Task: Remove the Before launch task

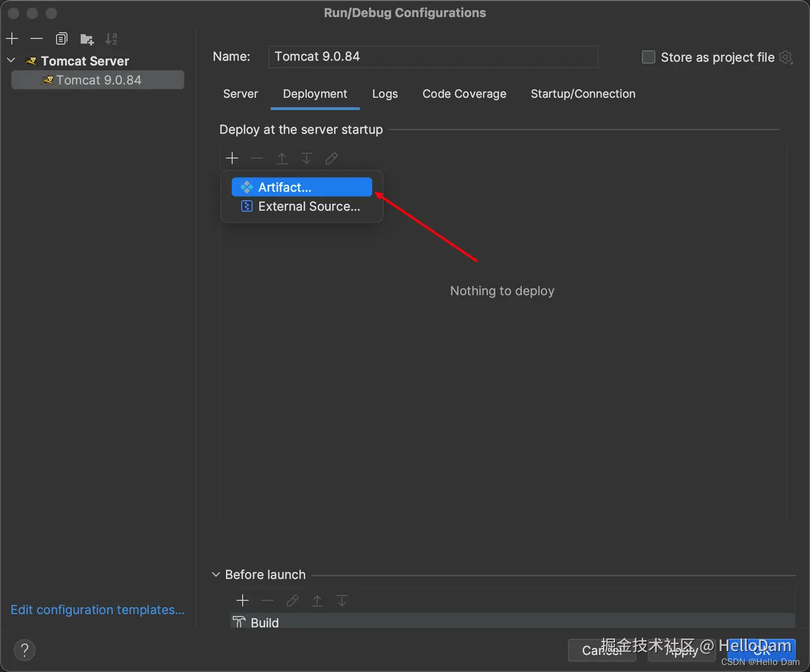Action: click(x=268, y=600)
